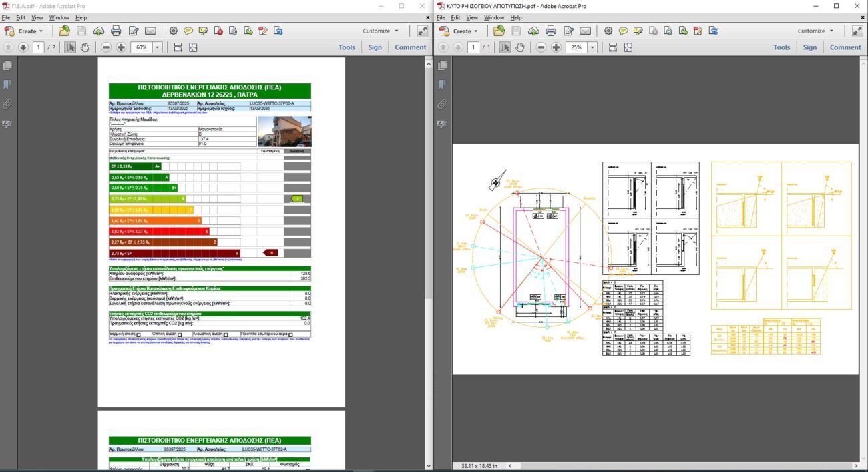Image resolution: width=868 pixels, height=472 pixels.
Task: Open Window menu in right Acrobat window
Action: [x=494, y=17]
